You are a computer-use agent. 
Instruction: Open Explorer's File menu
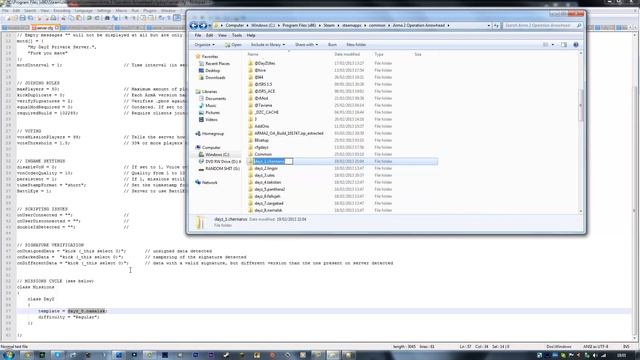198,36
